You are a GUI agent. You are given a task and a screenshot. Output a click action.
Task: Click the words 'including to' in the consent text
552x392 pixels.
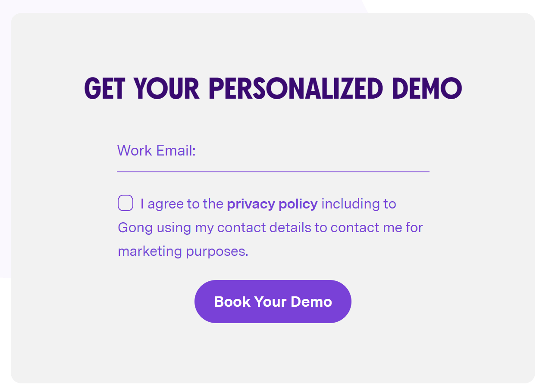pos(359,204)
